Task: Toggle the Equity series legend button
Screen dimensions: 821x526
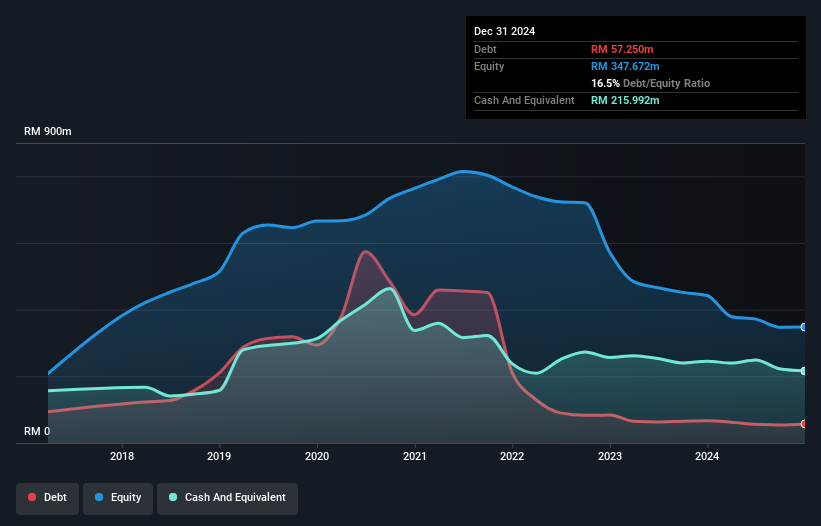Action: tap(118, 498)
